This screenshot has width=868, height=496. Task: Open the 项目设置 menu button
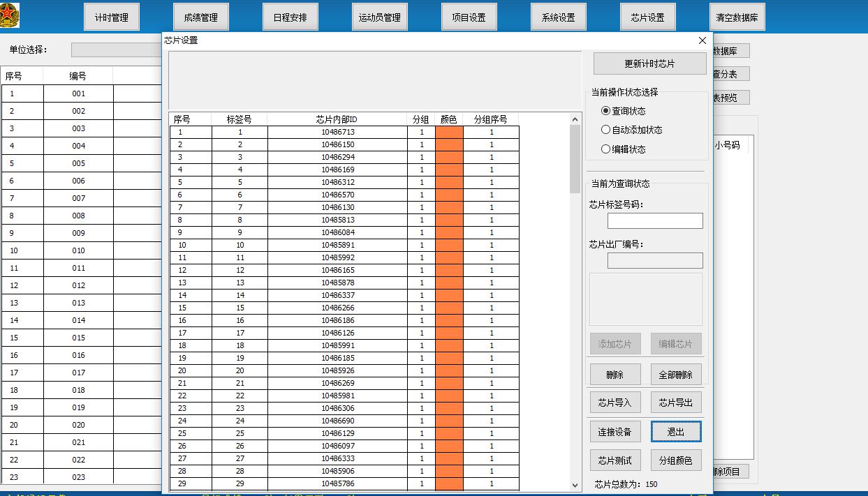[469, 17]
